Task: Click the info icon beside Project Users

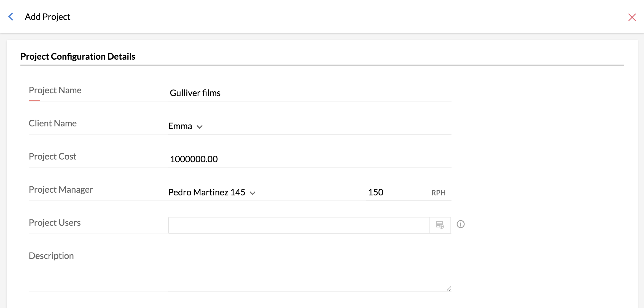Action: pos(460,224)
